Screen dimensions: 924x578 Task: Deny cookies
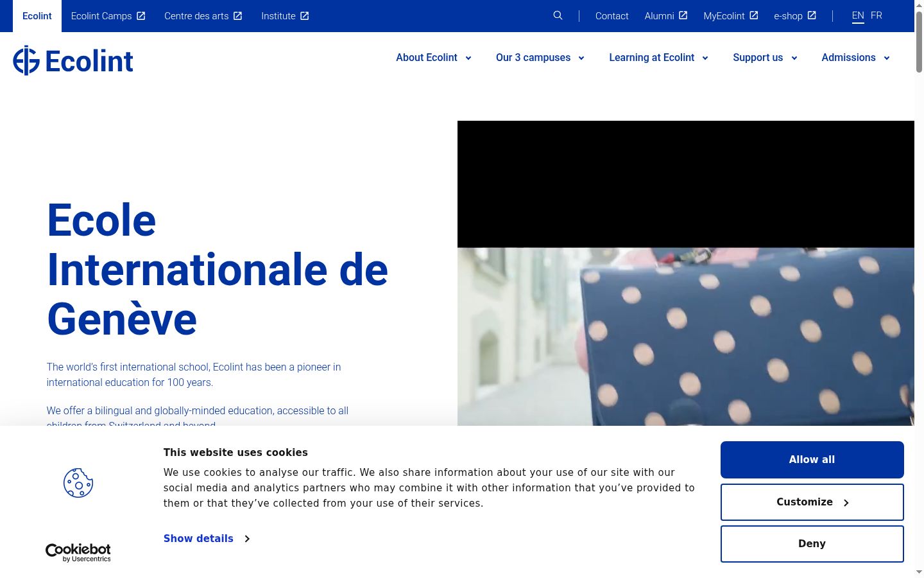(x=812, y=544)
